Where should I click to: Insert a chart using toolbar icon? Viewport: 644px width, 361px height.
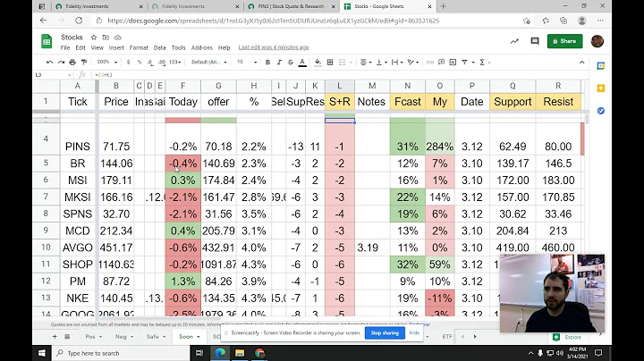tap(453, 63)
